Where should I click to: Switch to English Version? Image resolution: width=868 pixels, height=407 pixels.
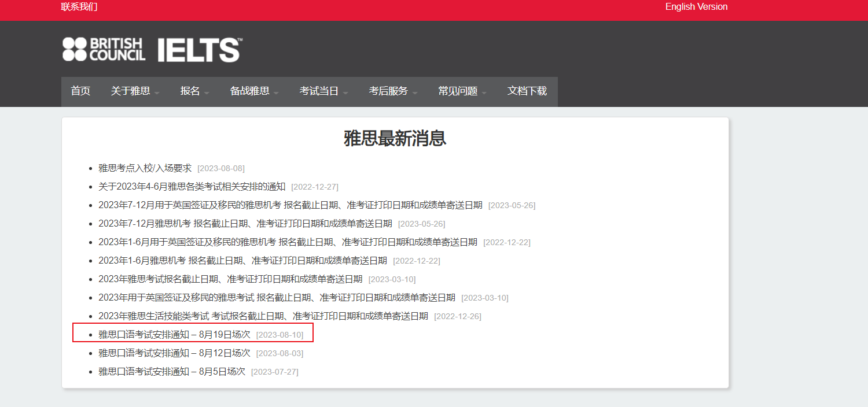pyautogui.click(x=696, y=7)
